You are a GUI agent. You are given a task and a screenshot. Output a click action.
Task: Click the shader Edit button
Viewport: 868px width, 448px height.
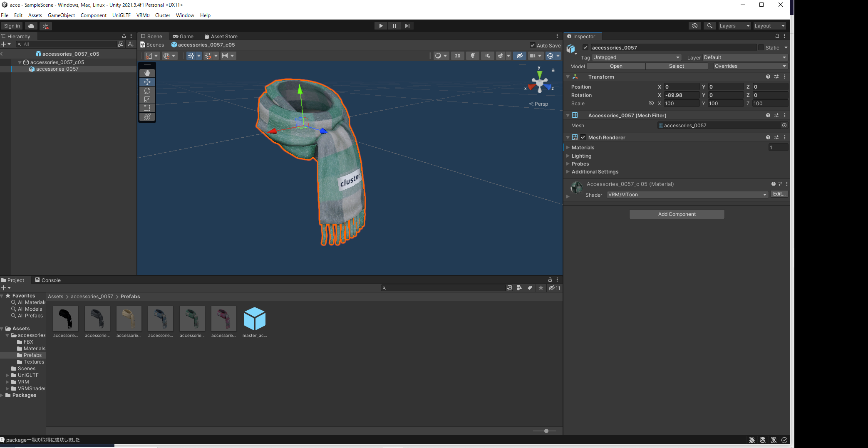point(779,194)
